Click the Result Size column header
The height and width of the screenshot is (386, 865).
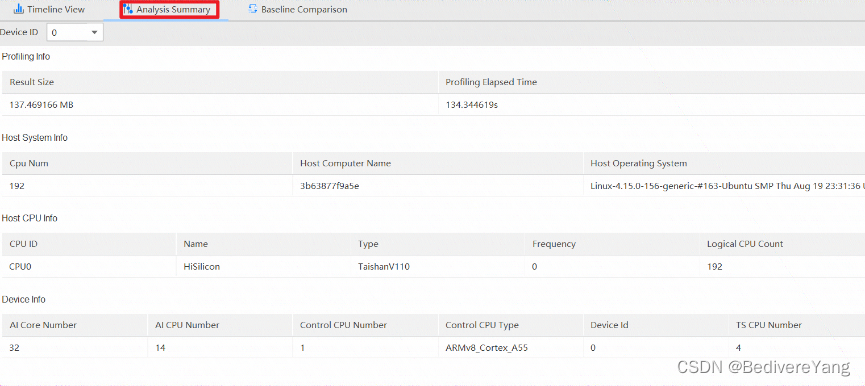pos(31,82)
